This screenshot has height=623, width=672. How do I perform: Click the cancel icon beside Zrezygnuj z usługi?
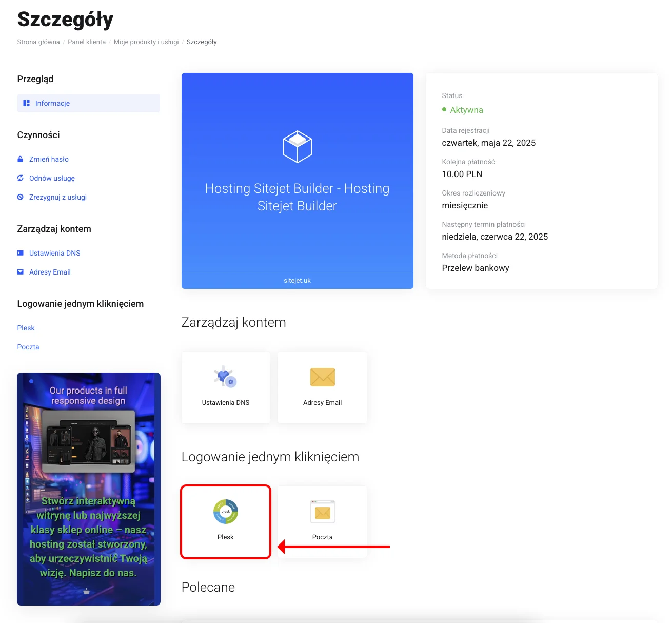pos(21,197)
